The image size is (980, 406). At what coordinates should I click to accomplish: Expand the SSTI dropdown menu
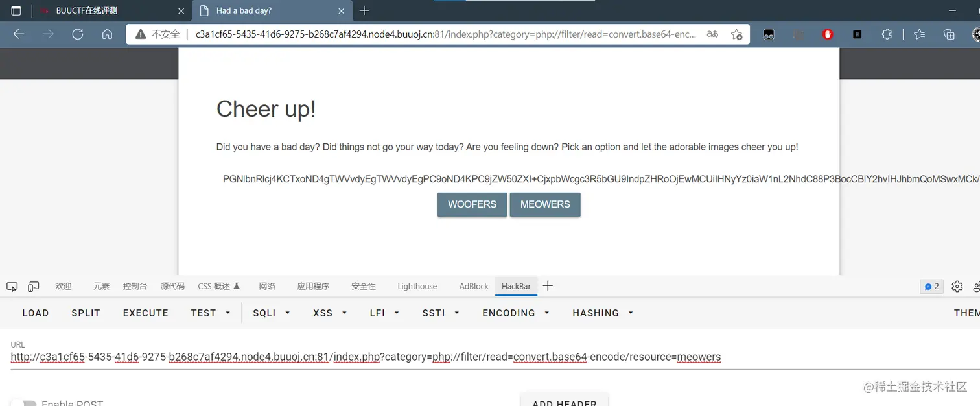(441, 313)
